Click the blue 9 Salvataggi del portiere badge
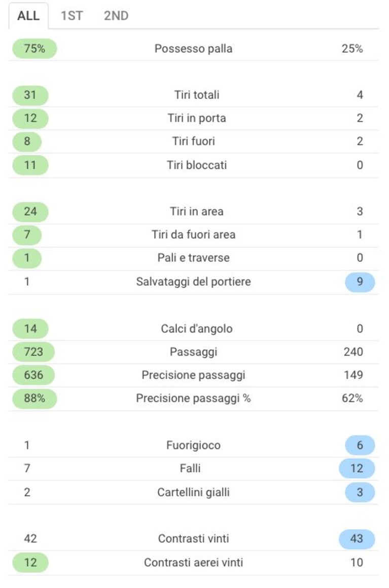The height and width of the screenshot is (588, 389). click(x=360, y=282)
